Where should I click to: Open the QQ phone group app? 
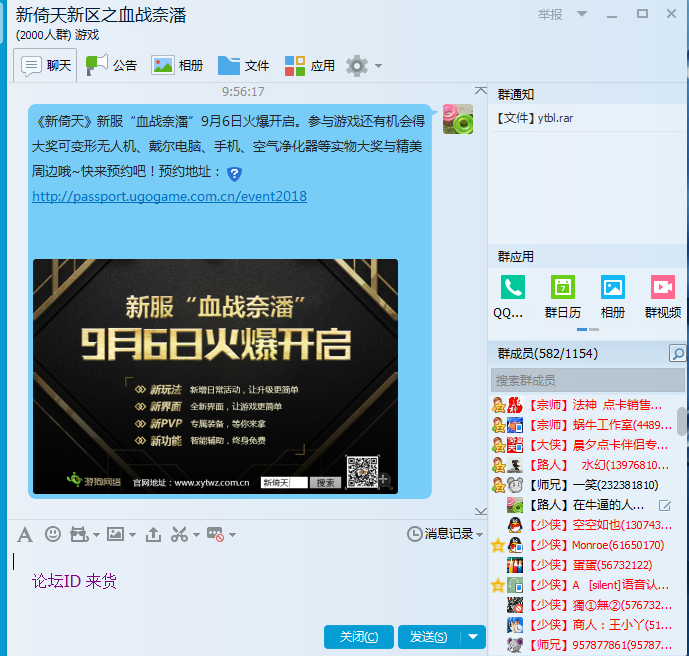[x=513, y=287]
